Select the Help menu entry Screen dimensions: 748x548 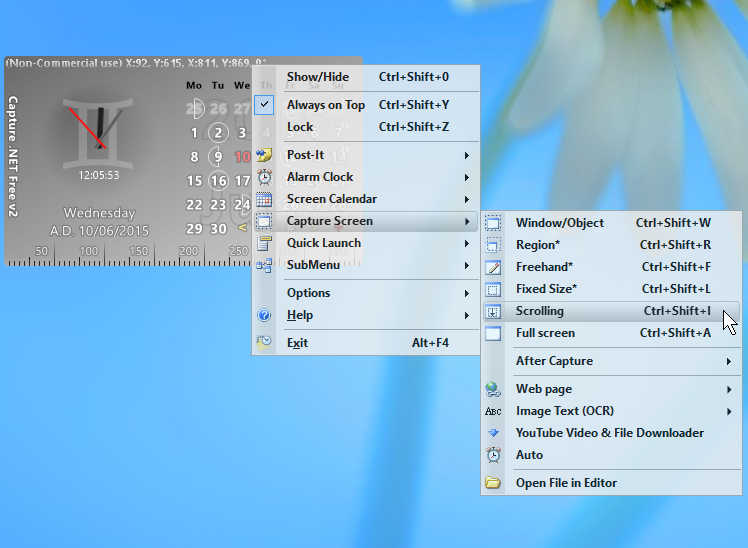pos(366,315)
